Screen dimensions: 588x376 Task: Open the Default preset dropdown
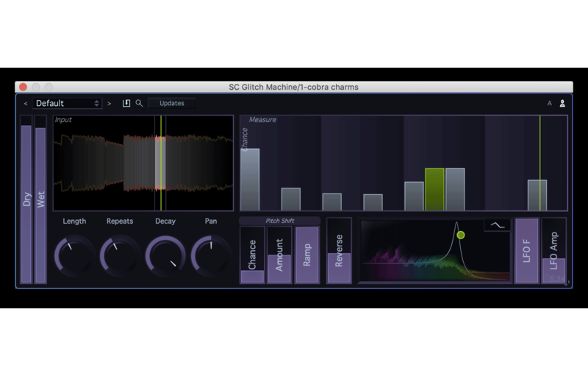68,104
